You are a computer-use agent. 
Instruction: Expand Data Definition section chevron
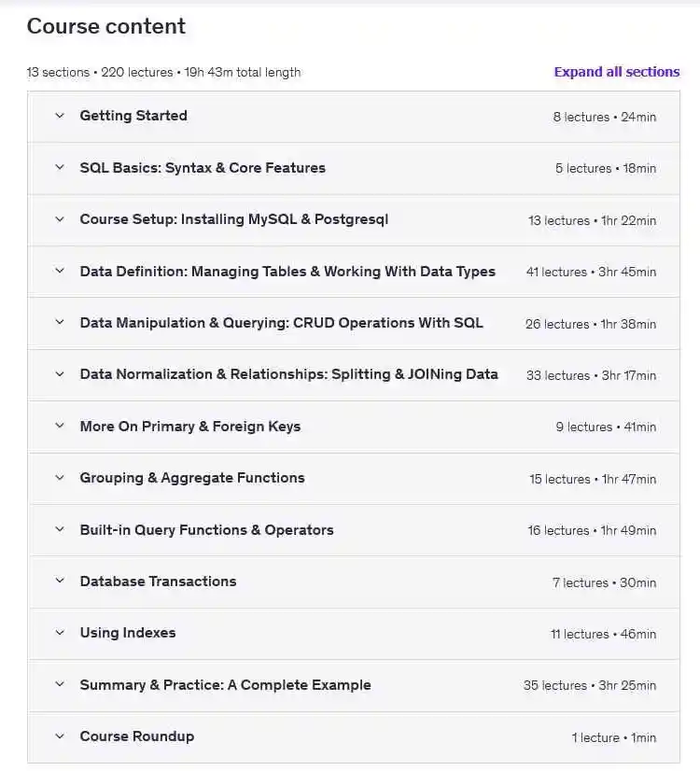[60, 272]
